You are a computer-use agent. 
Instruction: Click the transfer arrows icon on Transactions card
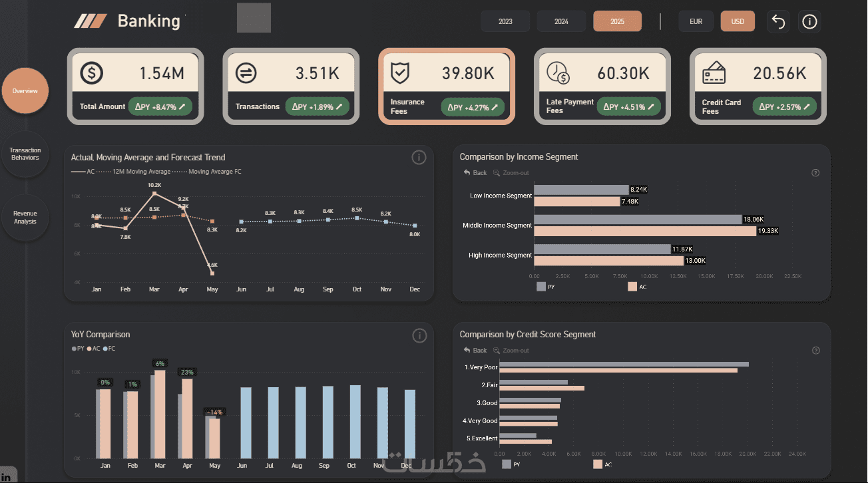pyautogui.click(x=246, y=73)
